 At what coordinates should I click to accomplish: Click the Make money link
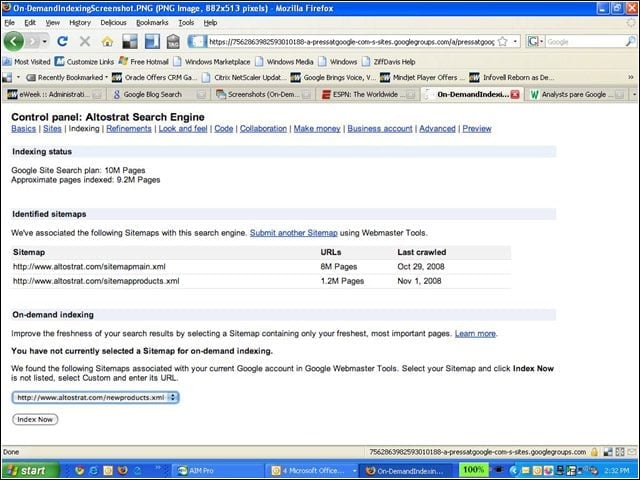[x=317, y=129]
